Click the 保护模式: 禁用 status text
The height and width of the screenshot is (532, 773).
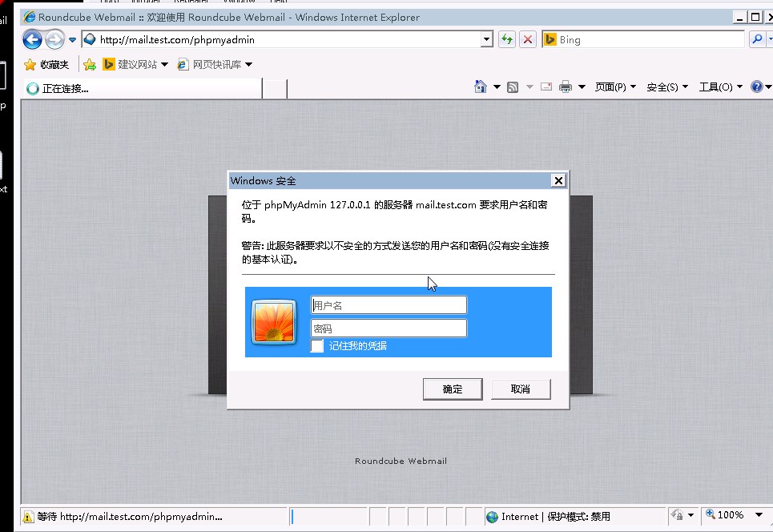point(579,517)
